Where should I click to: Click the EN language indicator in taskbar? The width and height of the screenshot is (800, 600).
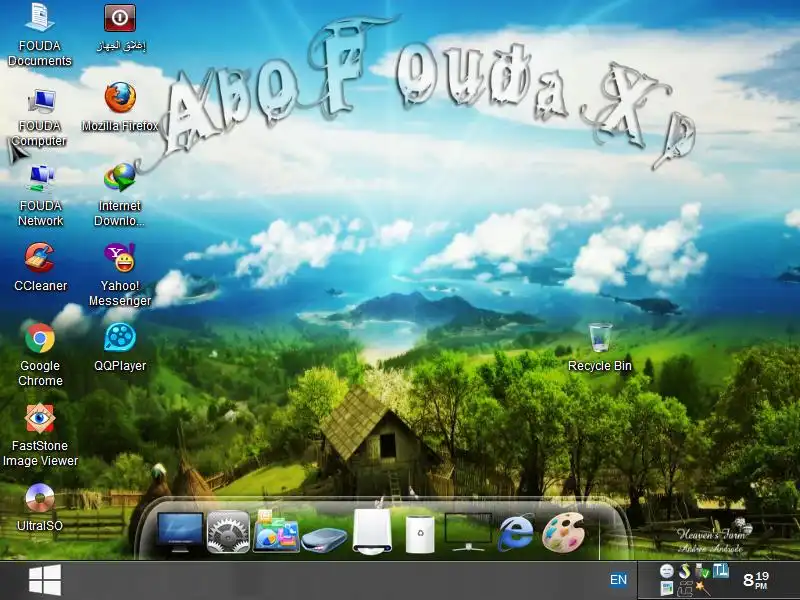[618, 580]
